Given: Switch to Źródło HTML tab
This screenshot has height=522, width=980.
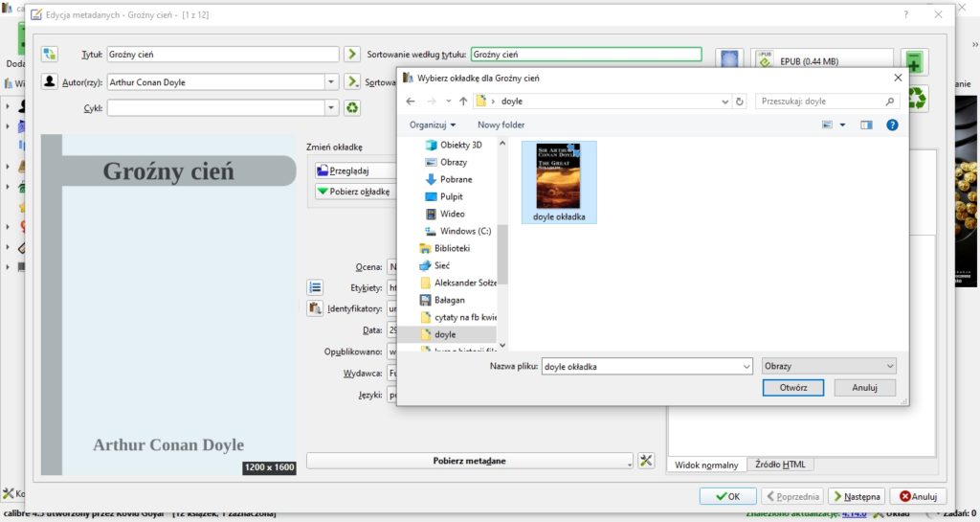Looking at the screenshot, I should coord(780,465).
